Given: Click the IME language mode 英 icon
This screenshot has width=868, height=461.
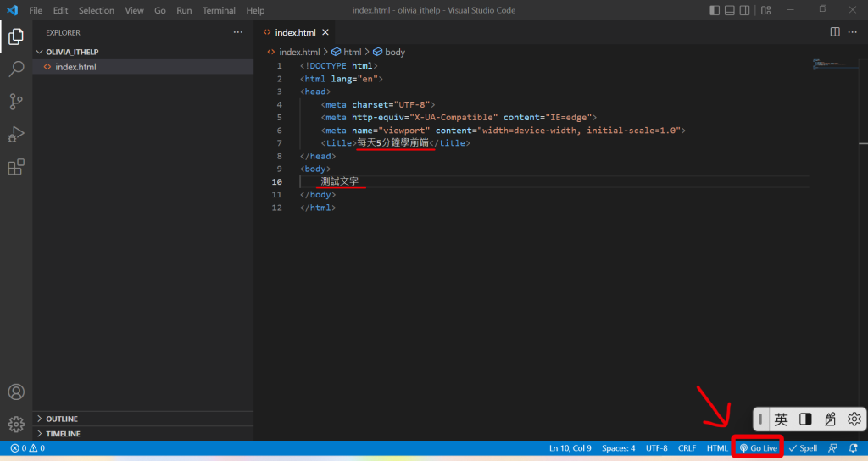Looking at the screenshot, I should [x=781, y=419].
